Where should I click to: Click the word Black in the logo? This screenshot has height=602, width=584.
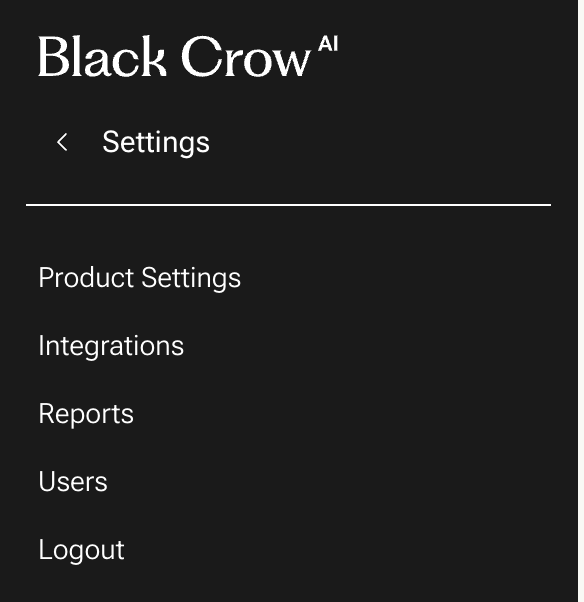103,56
